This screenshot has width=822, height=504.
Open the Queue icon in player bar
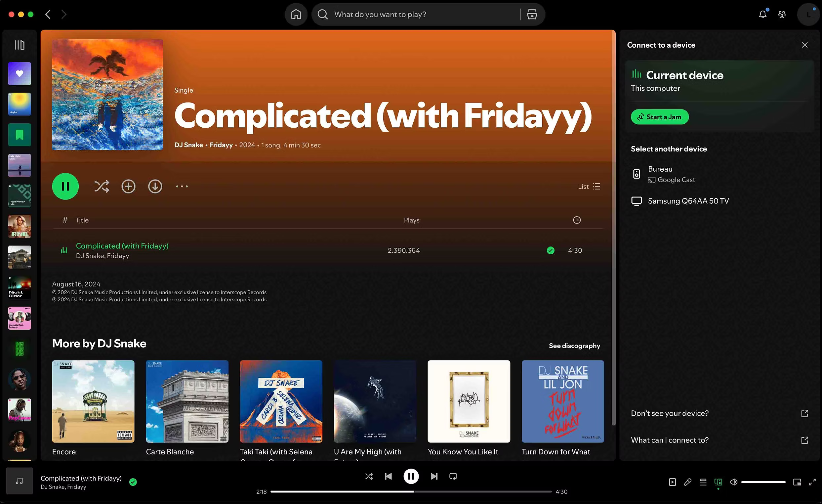(703, 482)
